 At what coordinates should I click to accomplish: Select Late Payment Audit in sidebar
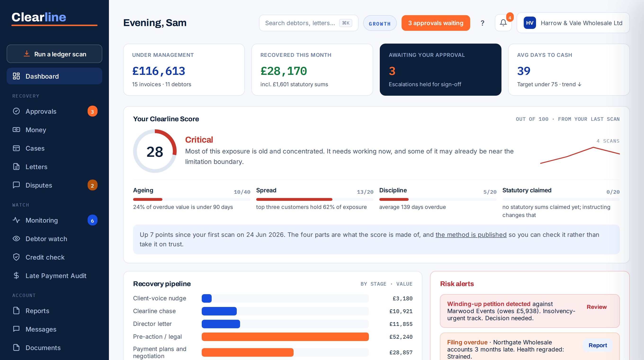[x=54, y=276]
